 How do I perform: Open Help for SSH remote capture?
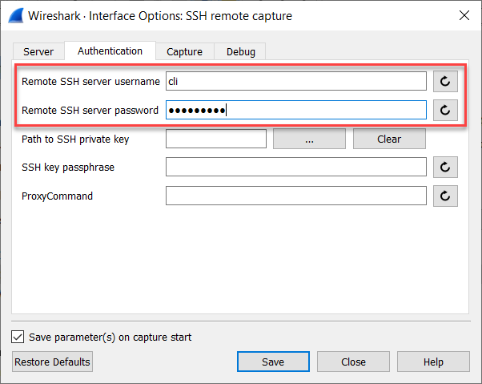tap(433, 362)
